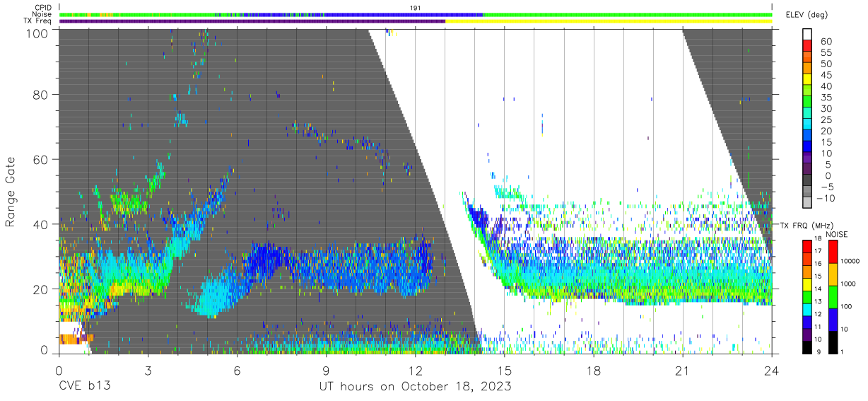This screenshot has height=401, width=868.
Task: Click the white top segment of the elevation colorbar
Action: coord(808,35)
